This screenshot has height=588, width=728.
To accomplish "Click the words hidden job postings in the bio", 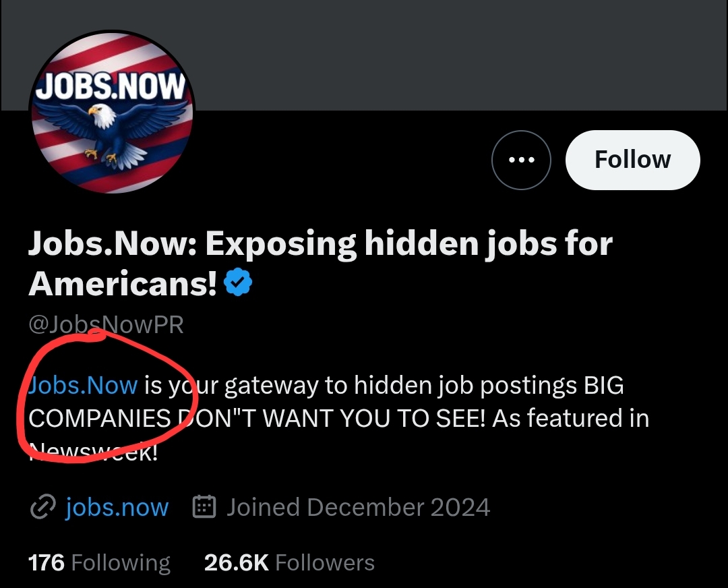I will tap(466, 385).
